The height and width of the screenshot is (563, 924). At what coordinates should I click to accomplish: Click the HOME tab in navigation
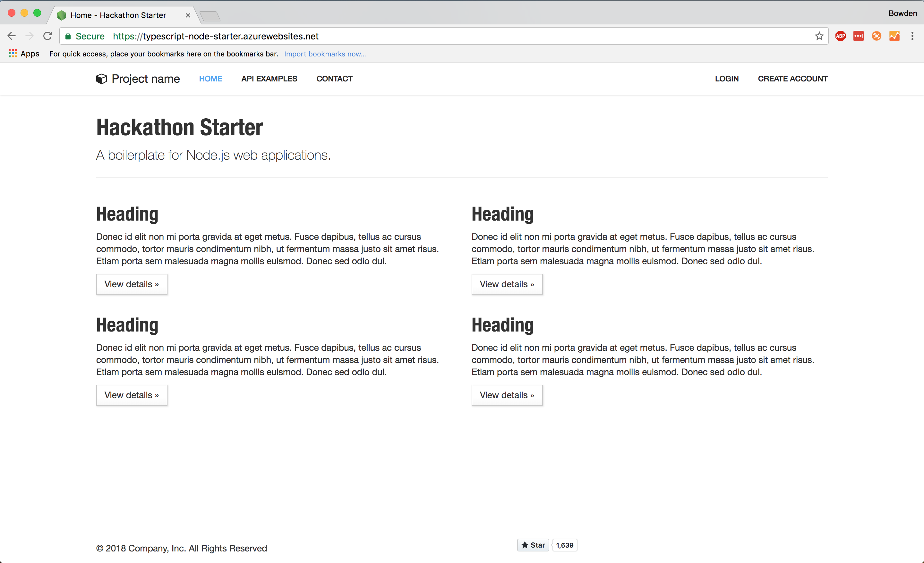point(210,79)
